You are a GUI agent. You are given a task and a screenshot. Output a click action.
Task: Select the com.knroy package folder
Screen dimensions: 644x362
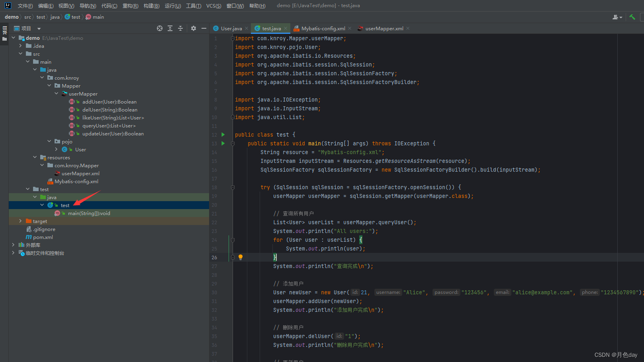pyautogui.click(x=67, y=78)
